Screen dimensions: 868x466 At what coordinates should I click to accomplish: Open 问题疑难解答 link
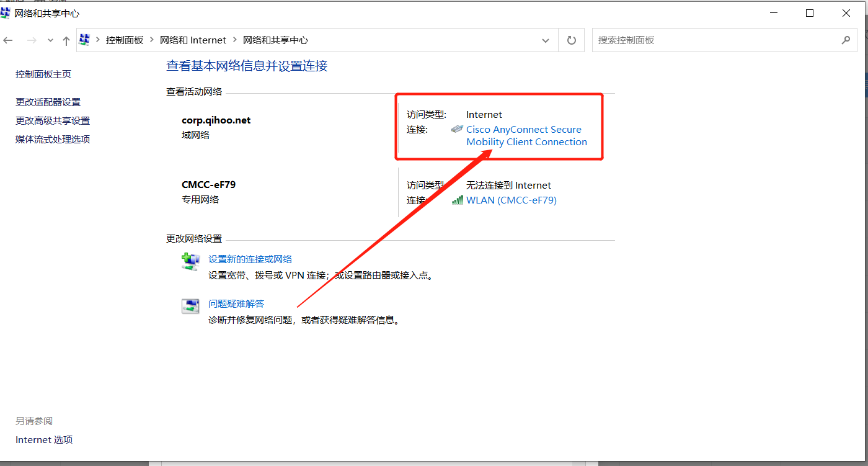click(x=236, y=303)
